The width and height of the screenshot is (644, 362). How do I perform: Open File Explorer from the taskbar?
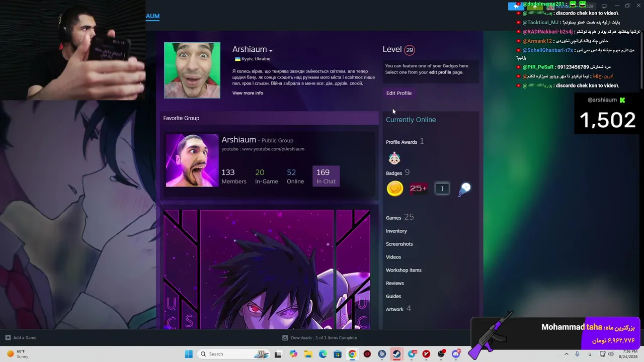pyautogui.click(x=308, y=354)
